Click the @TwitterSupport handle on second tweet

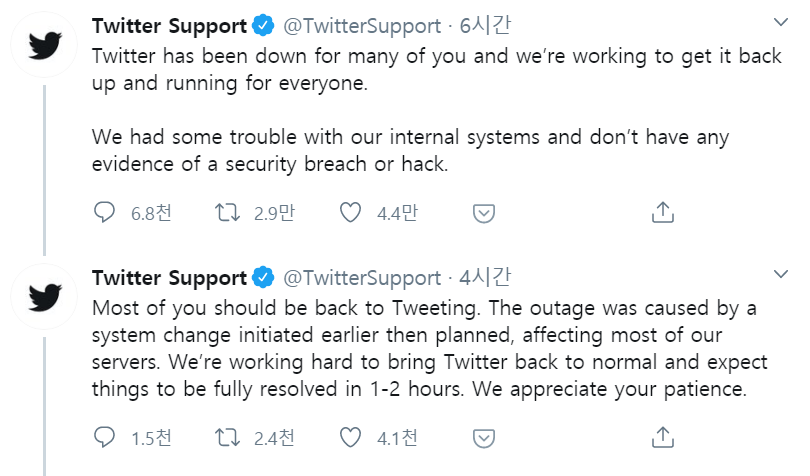pyautogui.click(x=362, y=277)
